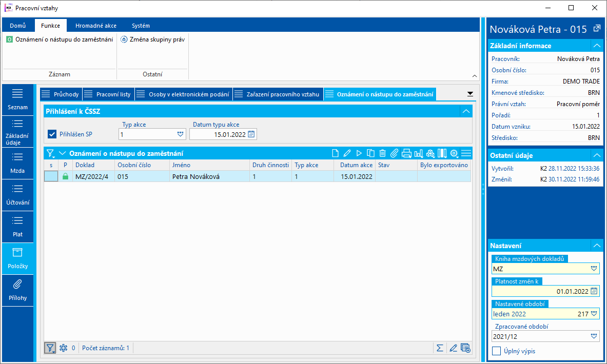Sort by the Doklad column header
The image size is (607, 364).
point(93,165)
